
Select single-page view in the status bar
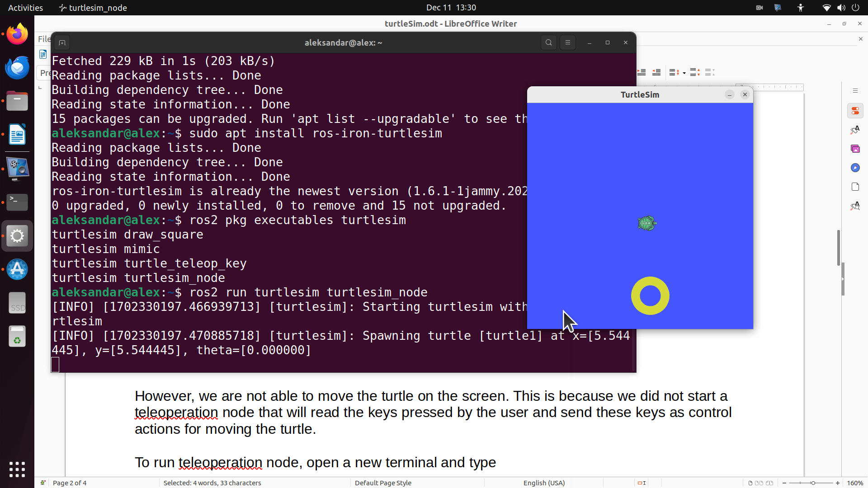750,483
